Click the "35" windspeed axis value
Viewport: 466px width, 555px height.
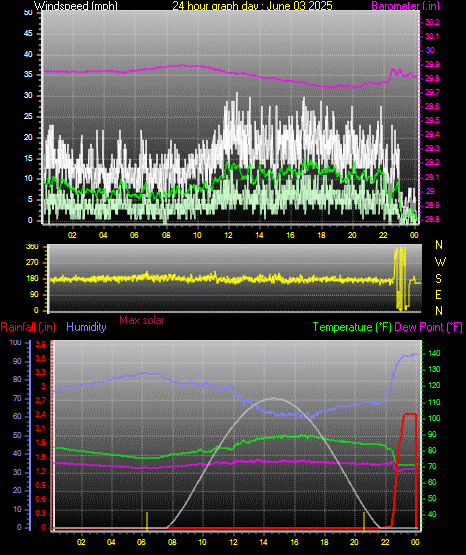click(x=28, y=75)
